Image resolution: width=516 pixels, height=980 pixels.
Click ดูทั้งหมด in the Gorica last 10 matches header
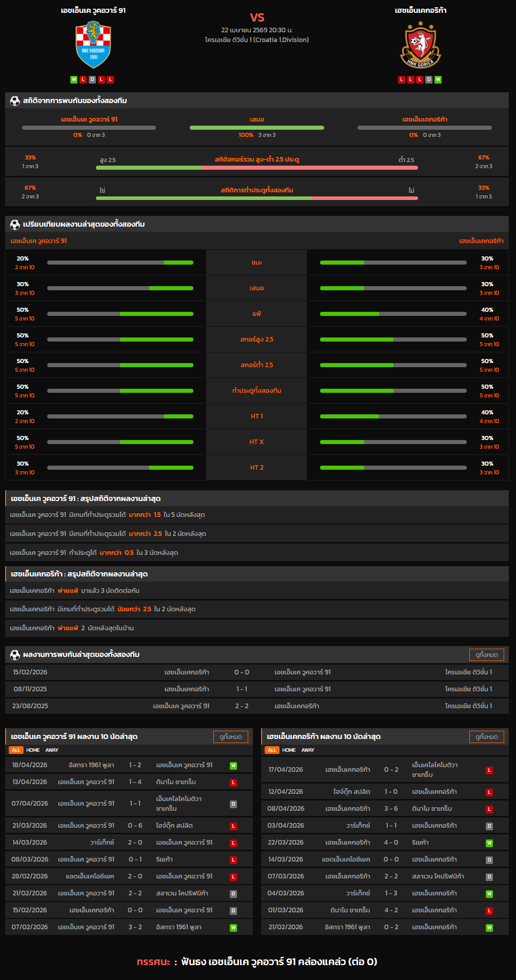486,737
